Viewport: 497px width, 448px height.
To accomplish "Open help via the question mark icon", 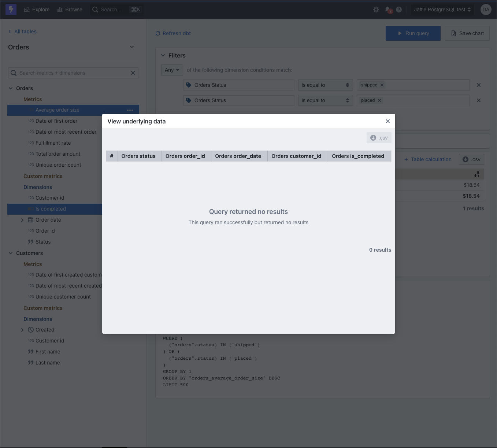I will pyautogui.click(x=399, y=10).
